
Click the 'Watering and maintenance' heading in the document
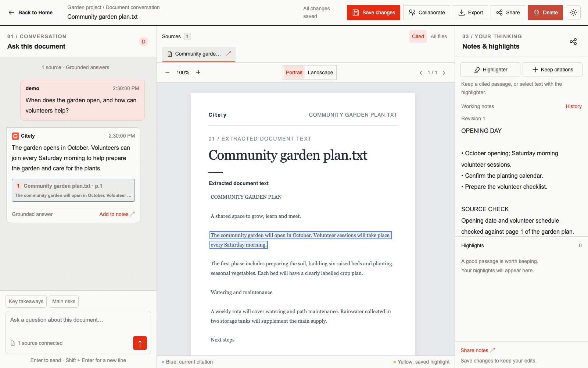coord(241,292)
